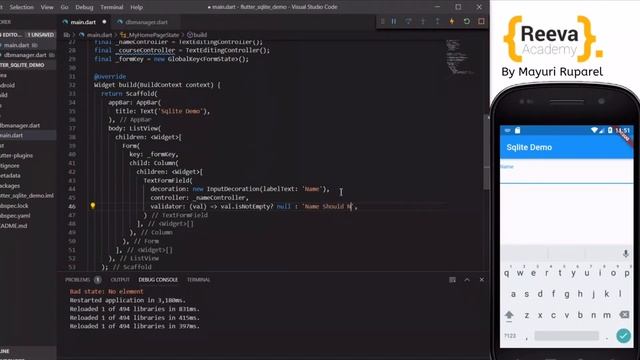Click the Step Into debug icon
This screenshot has height=360, width=640.
click(x=423, y=21)
